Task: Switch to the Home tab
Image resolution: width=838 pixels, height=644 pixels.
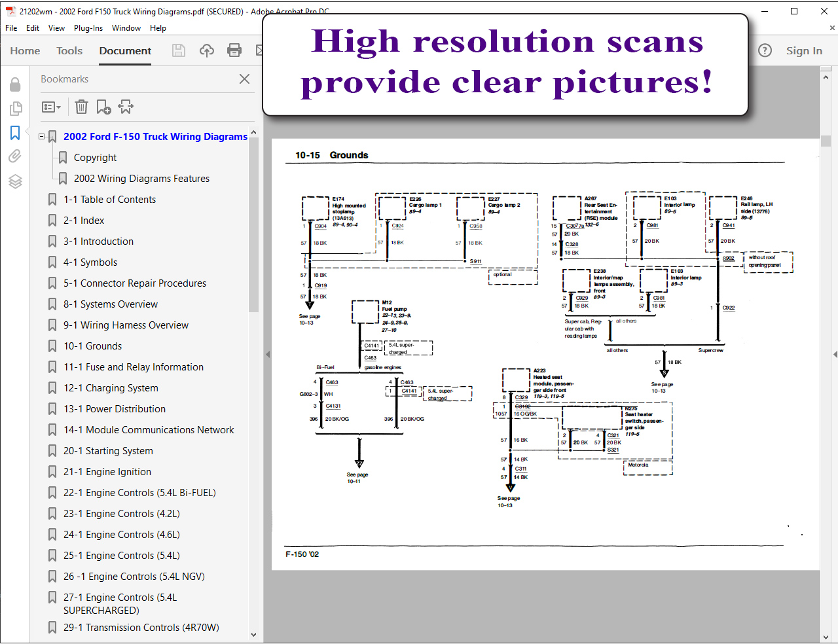Action: click(x=25, y=50)
